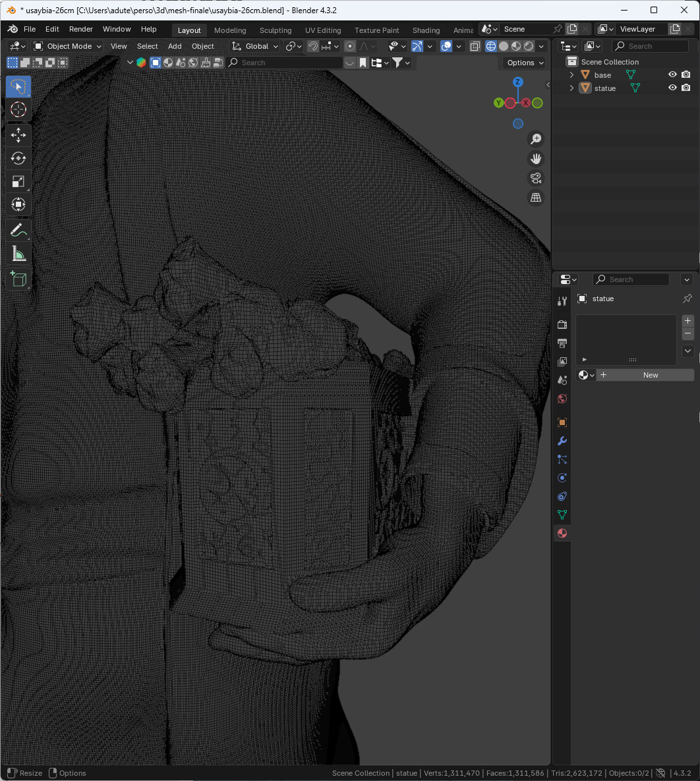Open the View Layer properties tab
Image resolution: width=700 pixels, height=781 pixels.
pos(562,361)
